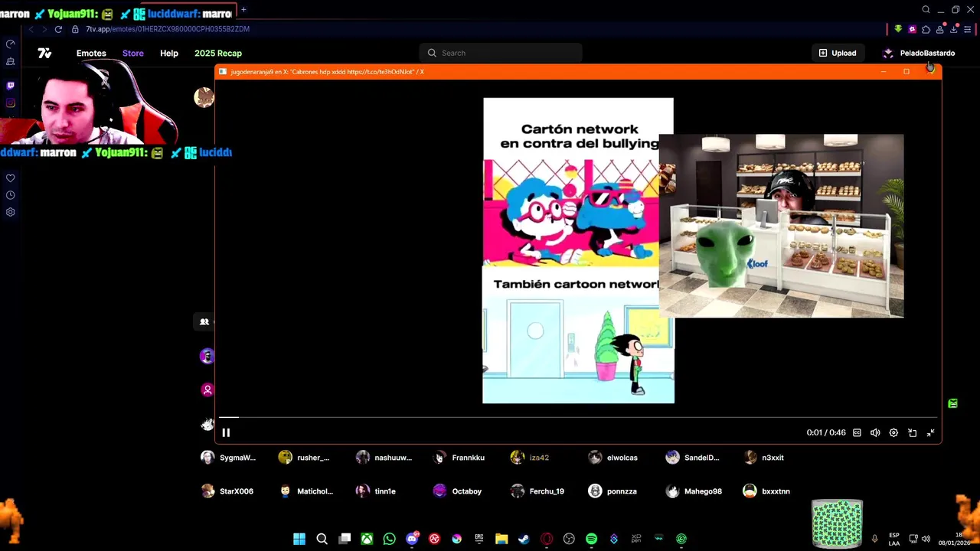Seek on the video progress bar
The height and width of the screenshot is (551, 980).
[x=578, y=418]
